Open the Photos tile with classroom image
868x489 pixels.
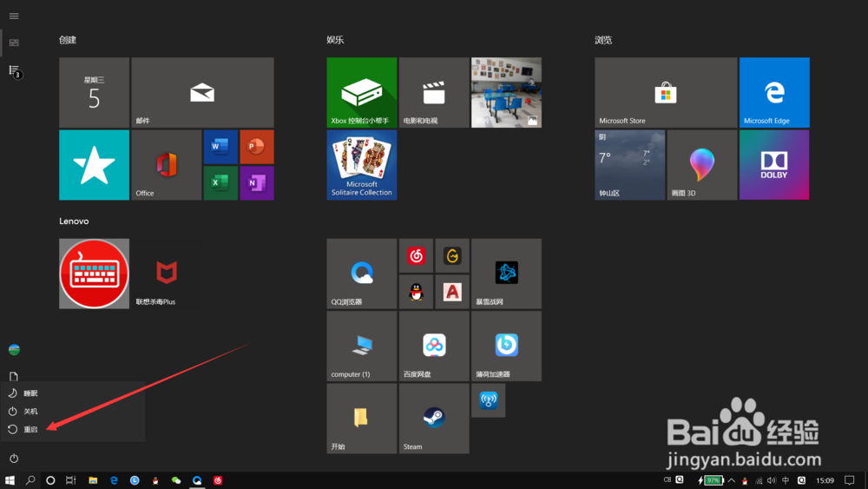coord(506,92)
